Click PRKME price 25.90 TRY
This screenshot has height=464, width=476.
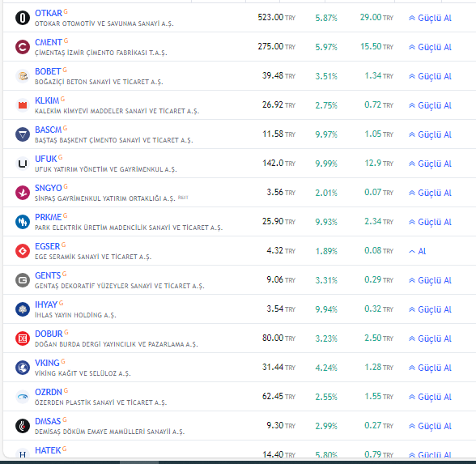click(278, 221)
